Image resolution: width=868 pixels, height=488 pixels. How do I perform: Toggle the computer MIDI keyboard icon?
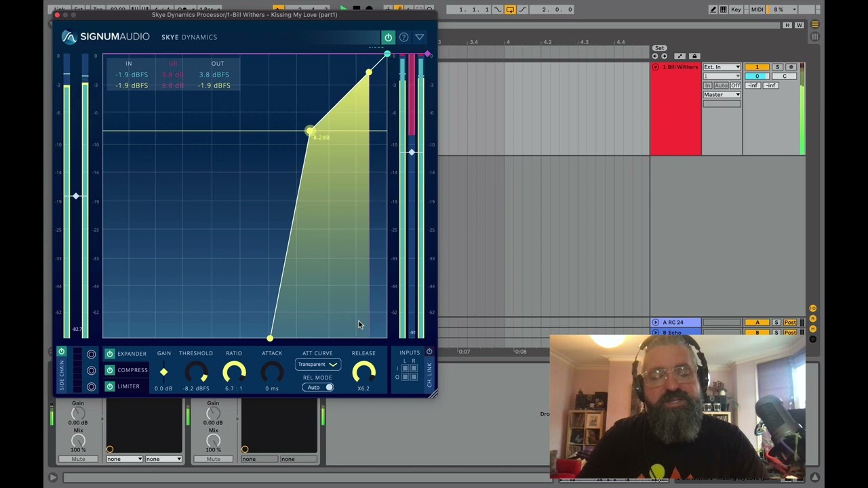724,9
